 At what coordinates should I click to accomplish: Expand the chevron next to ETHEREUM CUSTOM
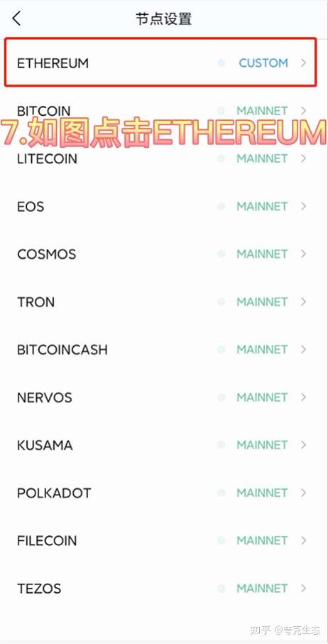point(303,63)
